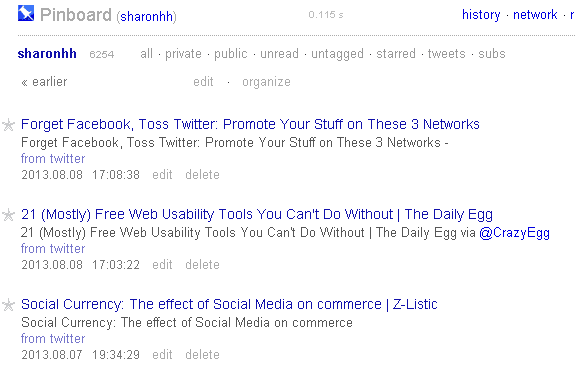Image resolution: width=575 pixels, height=377 pixels.
Task: Star the Forget Facebook, Toss Twitter bookmark
Action: point(8,125)
